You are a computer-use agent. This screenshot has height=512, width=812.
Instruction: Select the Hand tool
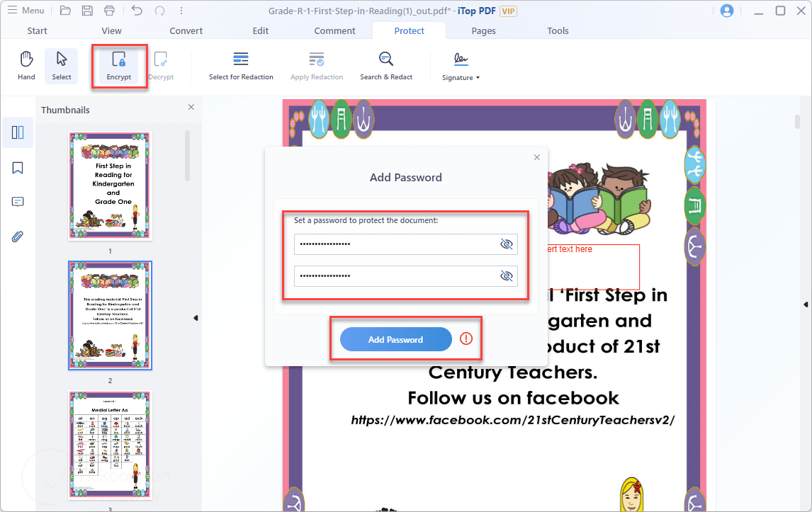(x=26, y=65)
